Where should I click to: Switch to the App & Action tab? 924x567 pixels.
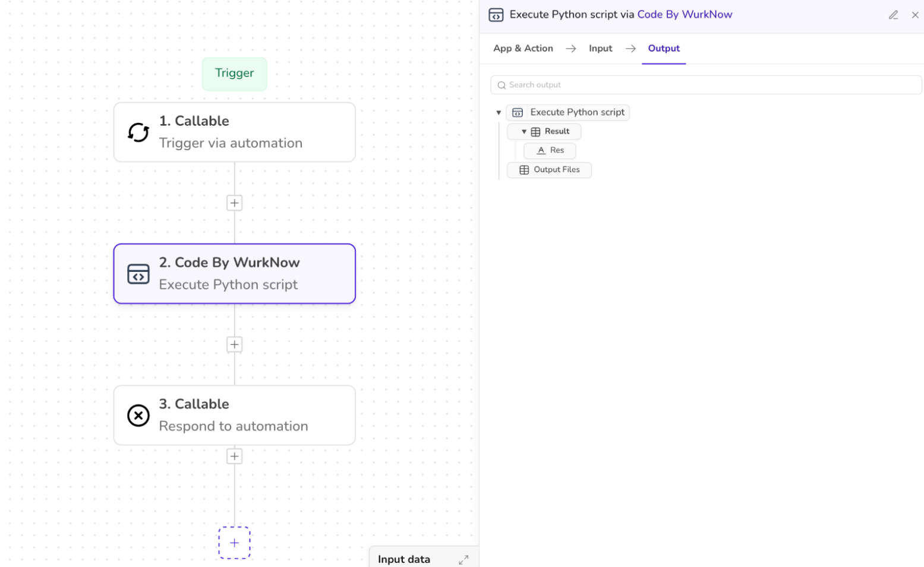coord(523,49)
